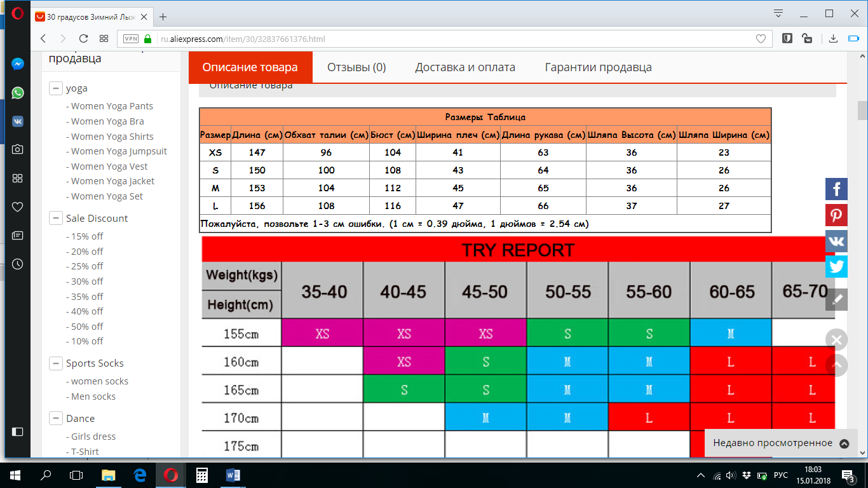The height and width of the screenshot is (488, 868).
Task: Open Доставка и оплата tab
Action: [x=465, y=67]
